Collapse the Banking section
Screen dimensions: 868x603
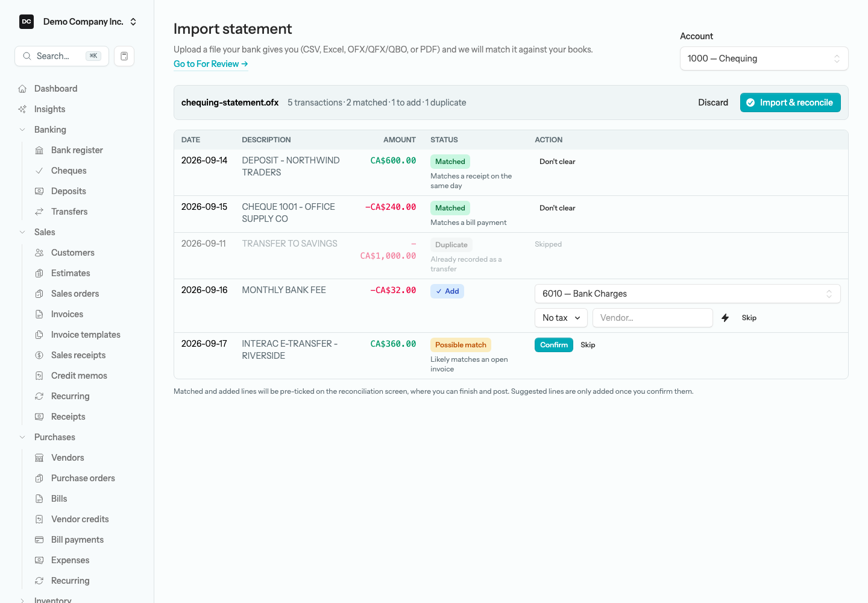tap(22, 130)
